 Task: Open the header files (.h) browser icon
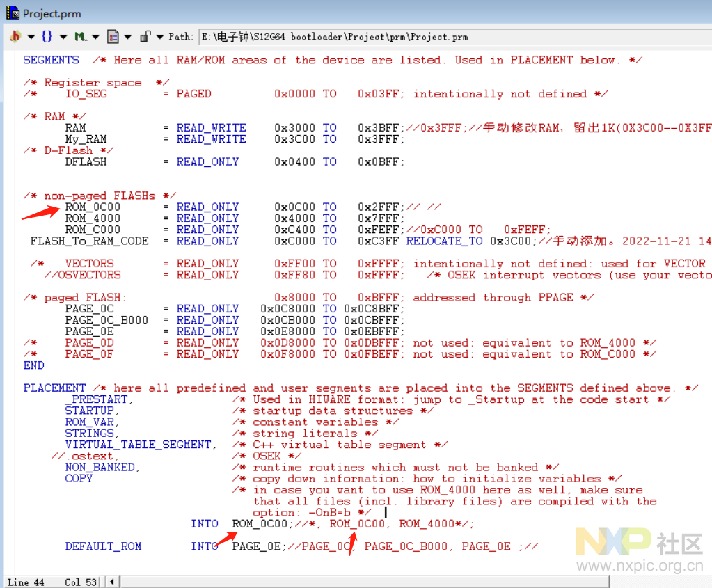[x=15, y=37]
